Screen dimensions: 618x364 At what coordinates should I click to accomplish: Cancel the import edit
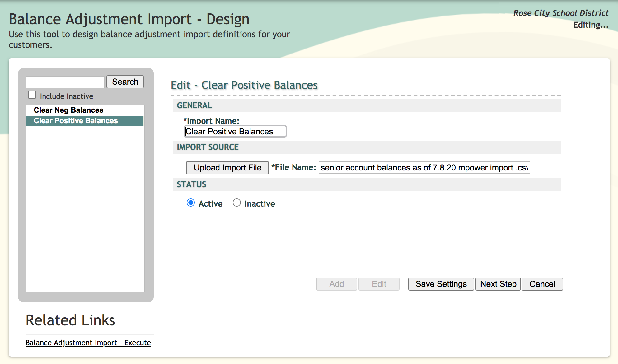pyautogui.click(x=542, y=284)
